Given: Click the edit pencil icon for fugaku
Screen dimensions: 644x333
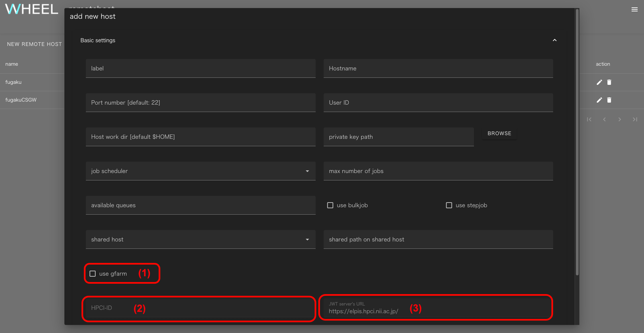Looking at the screenshot, I should pos(599,82).
